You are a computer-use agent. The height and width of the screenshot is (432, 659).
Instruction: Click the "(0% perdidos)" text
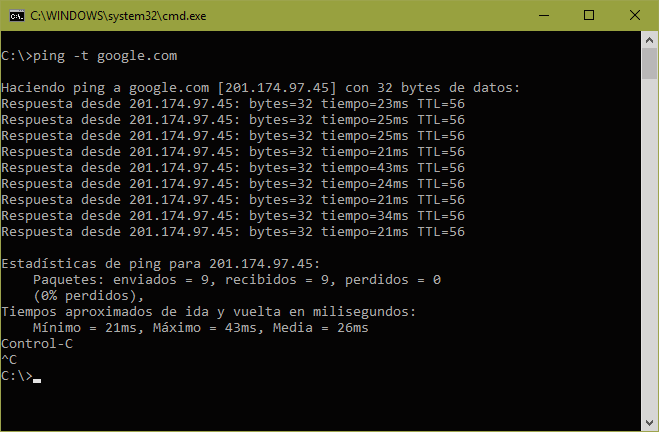pyautogui.click(x=88, y=295)
